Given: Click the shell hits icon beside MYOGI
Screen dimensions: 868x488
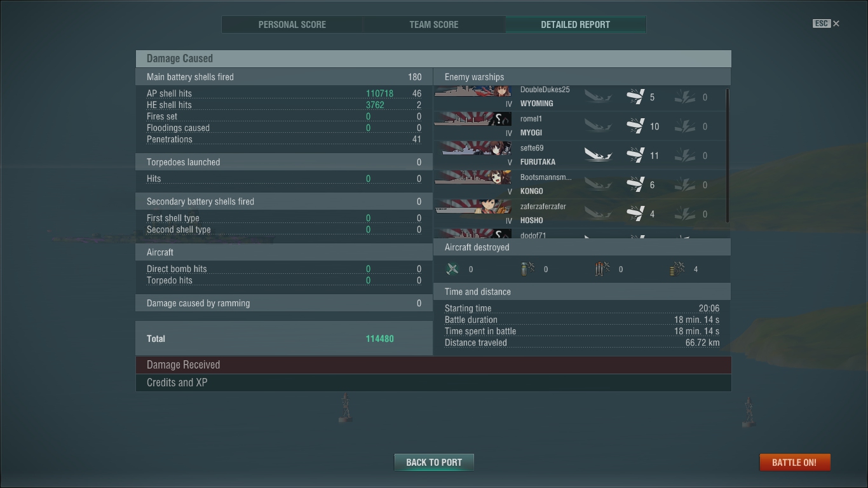Looking at the screenshot, I should 635,126.
